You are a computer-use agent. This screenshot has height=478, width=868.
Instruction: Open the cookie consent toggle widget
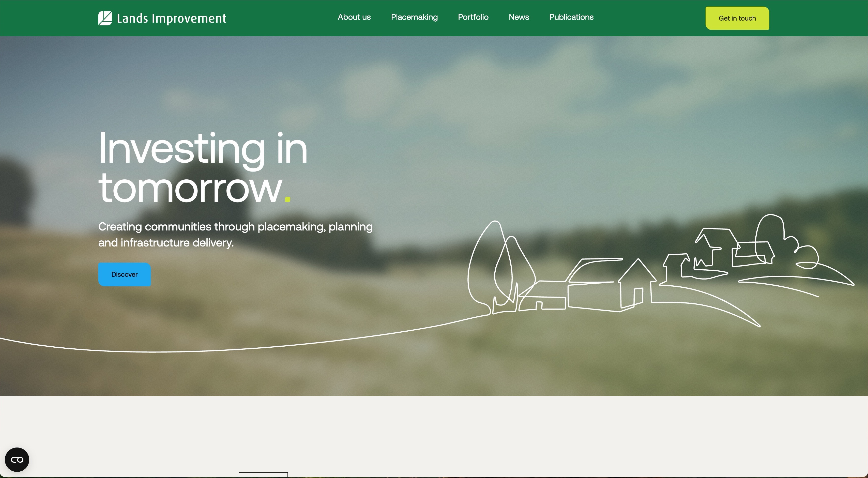17,459
